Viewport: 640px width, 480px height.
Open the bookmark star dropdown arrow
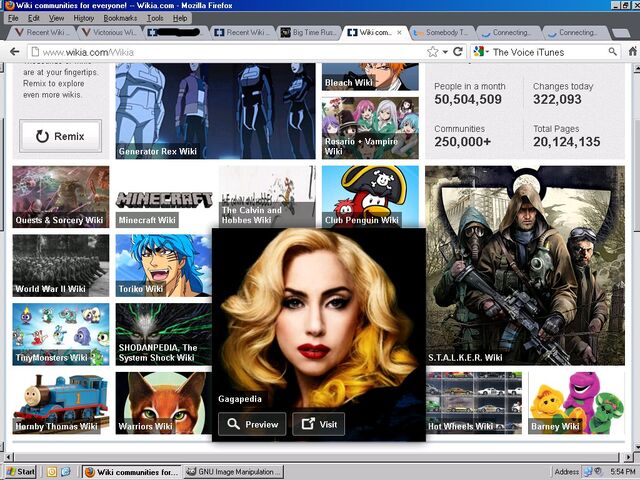click(445, 52)
